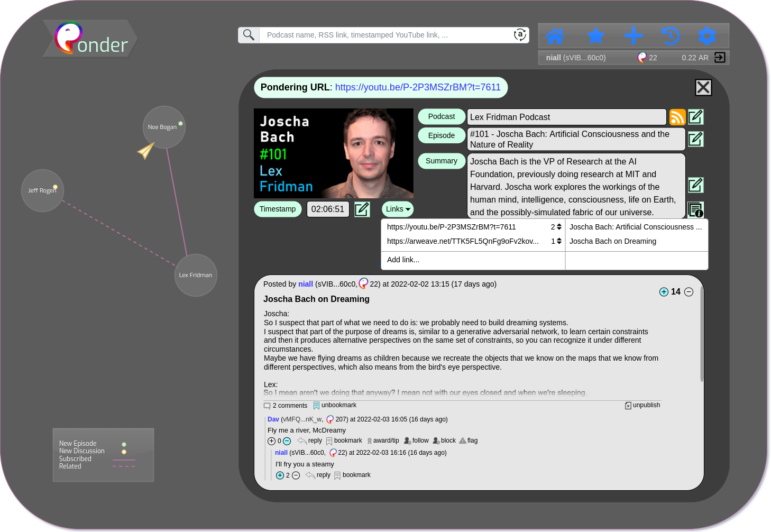Adjust order stepper for youtu.be link

(559, 227)
